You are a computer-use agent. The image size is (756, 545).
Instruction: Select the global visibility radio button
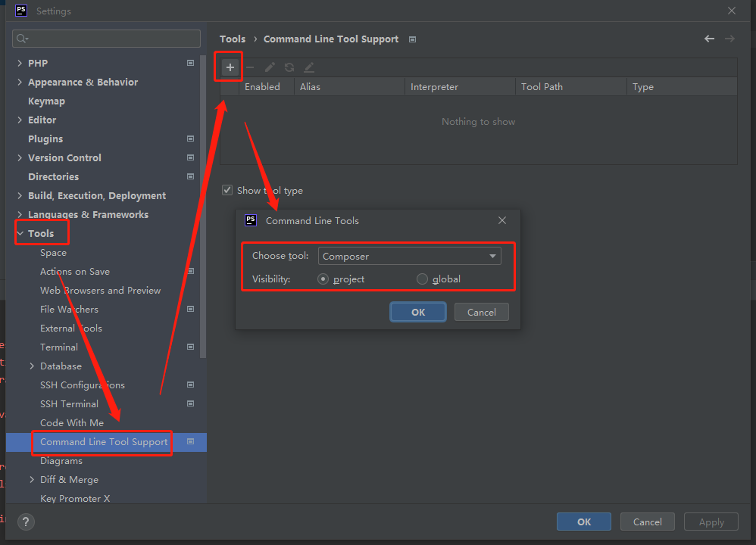point(422,279)
